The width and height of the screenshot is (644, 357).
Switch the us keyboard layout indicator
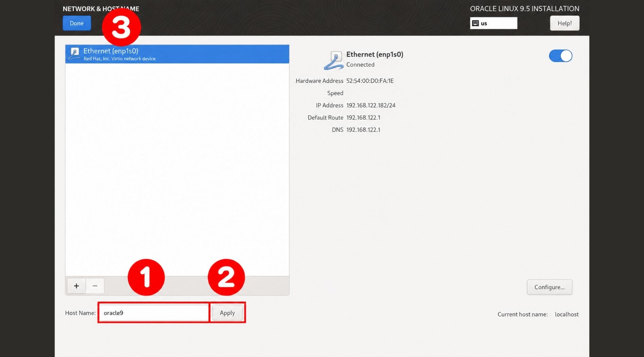click(494, 23)
